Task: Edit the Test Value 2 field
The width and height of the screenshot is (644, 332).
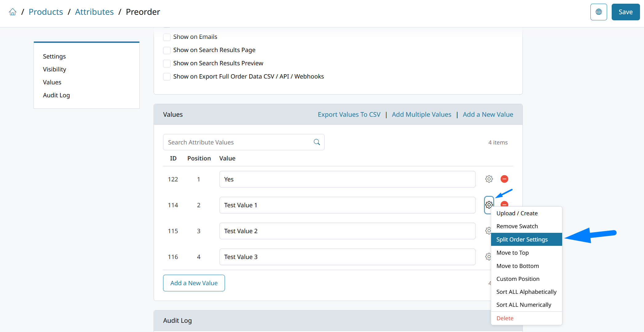Action: tap(347, 231)
